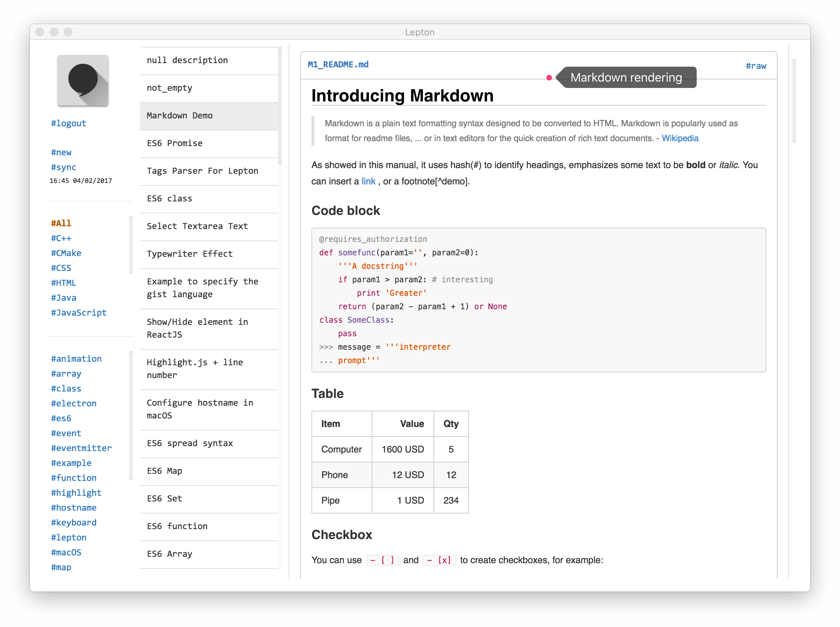Image resolution: width=840 pixels, height=627 pixels.
Task: Filter by the #CMake language tag
Action: click(66, 253)
